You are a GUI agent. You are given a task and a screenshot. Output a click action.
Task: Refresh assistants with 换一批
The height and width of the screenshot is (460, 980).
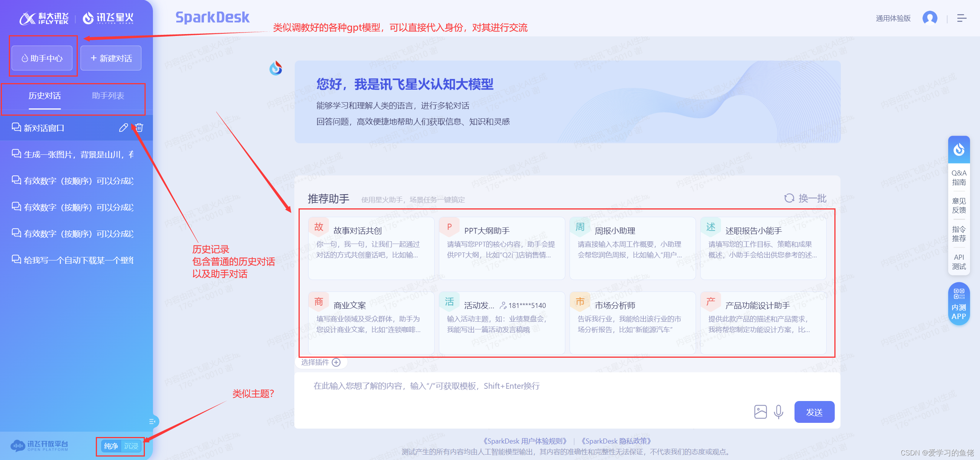(805, 198)
